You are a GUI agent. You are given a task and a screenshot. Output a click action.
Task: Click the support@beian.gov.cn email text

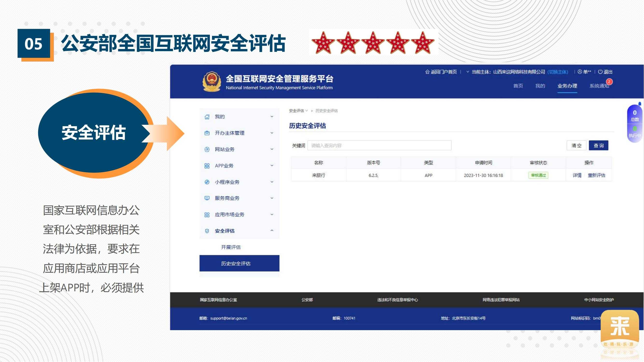pyautogui.click(x=228, y=318)
